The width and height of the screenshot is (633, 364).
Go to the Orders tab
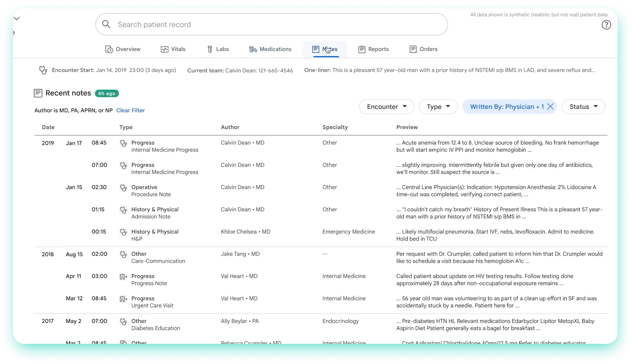423,49
